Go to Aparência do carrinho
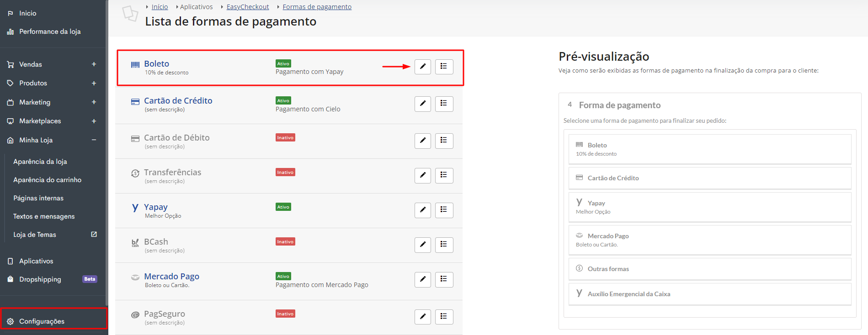 coord(48,180)
